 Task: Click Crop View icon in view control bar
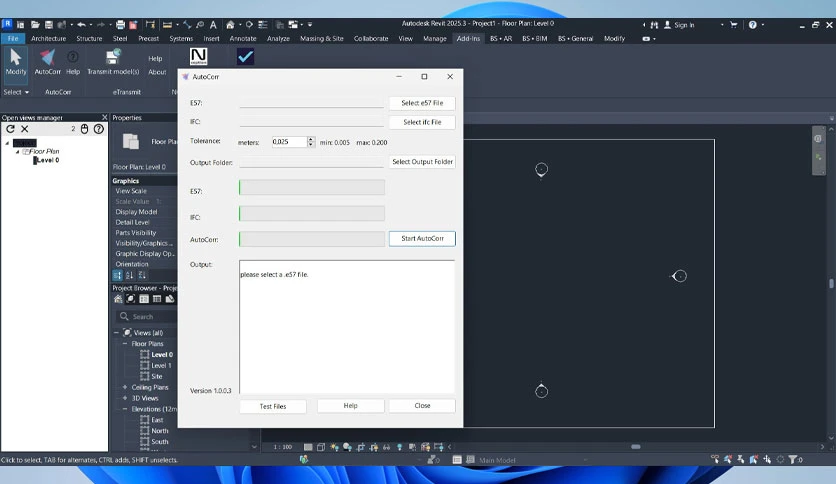tap(360, 447)
